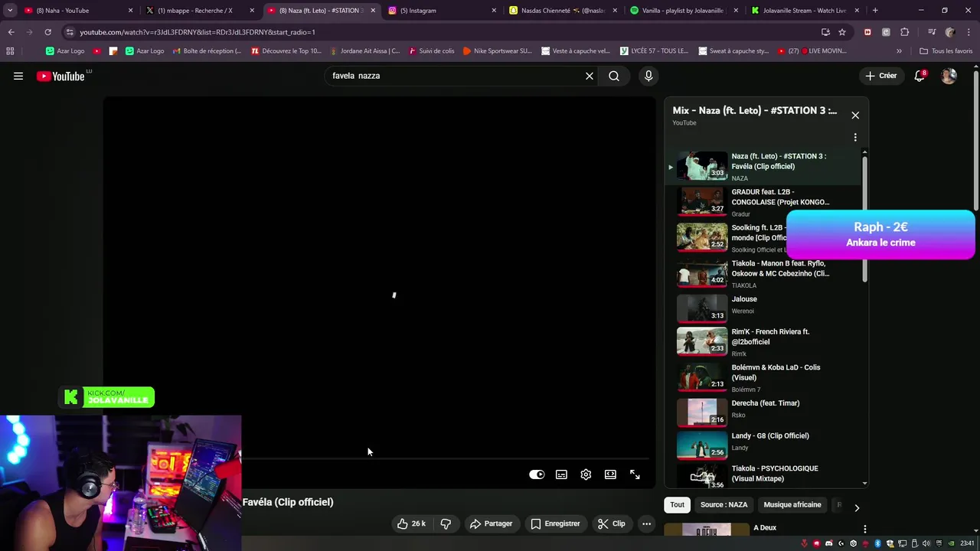Click the Naza Favéla current playlist item
The image size is (980, 551).
click(762, 166)
